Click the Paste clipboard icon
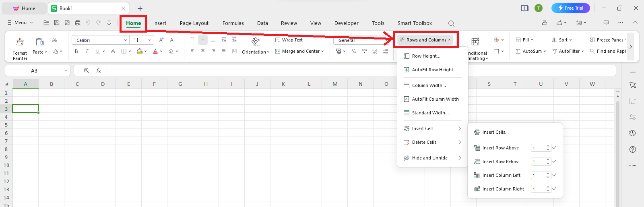Image resolution: width=644 pixels, height=207 pixels. 39,41
